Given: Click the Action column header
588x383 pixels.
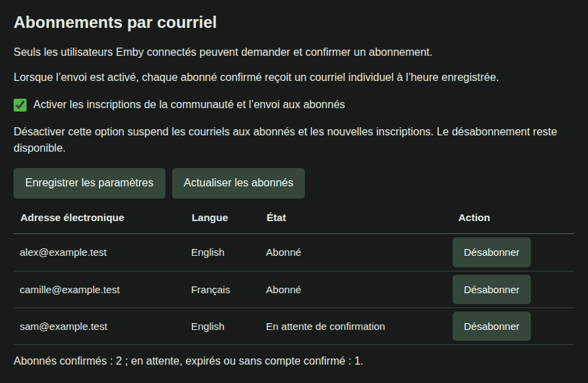Looking at the screenshot, I should pyautogui.click(x=474, y=218).
